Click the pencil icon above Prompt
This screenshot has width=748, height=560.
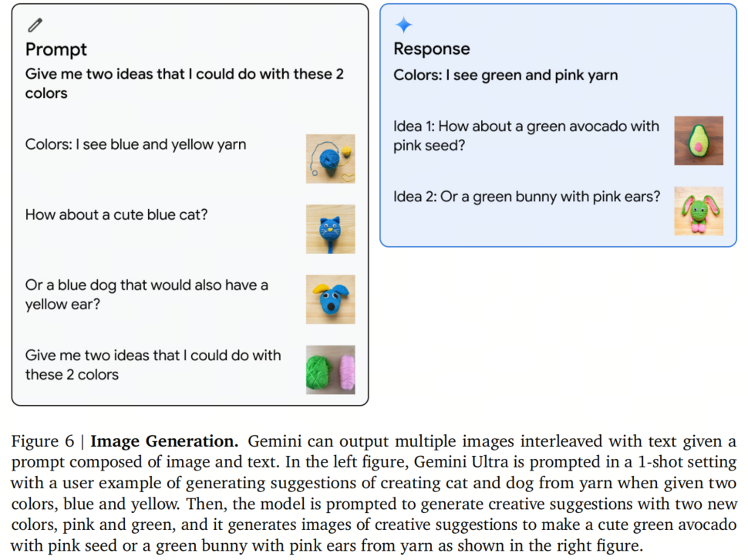click(35, 25)
